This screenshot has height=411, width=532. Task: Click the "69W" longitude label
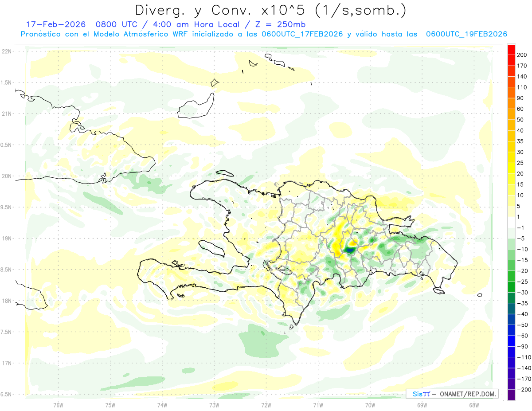pyautogui.click(x=422, y=404)
